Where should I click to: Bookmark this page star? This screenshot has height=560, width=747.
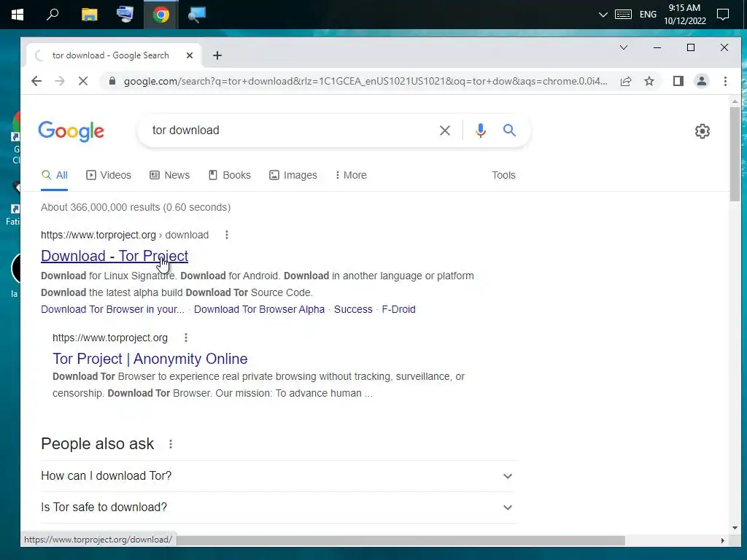point(649,82)
